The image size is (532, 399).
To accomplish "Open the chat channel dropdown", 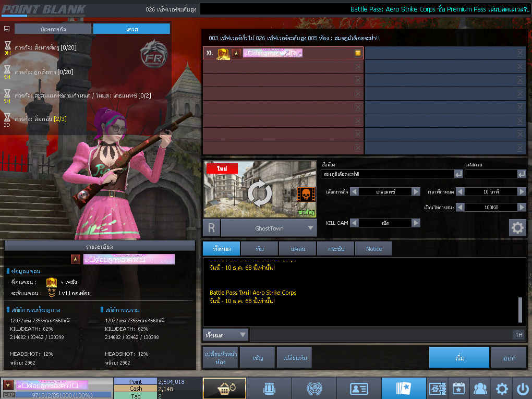I will [x=226, y=335].
